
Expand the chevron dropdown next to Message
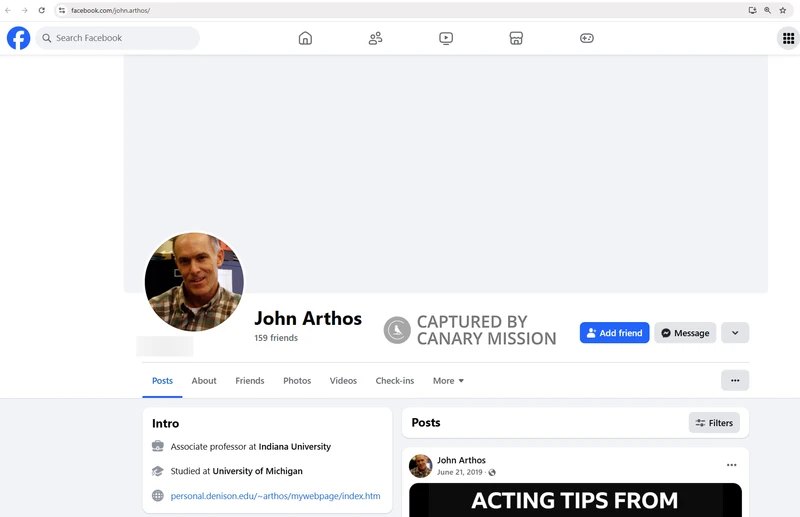[x=735, y=333]
